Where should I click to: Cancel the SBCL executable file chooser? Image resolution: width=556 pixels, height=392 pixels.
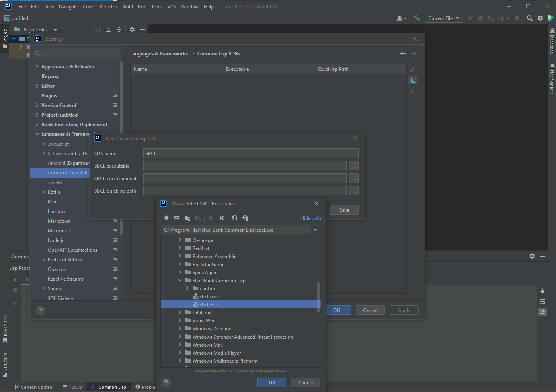[305, 383]
